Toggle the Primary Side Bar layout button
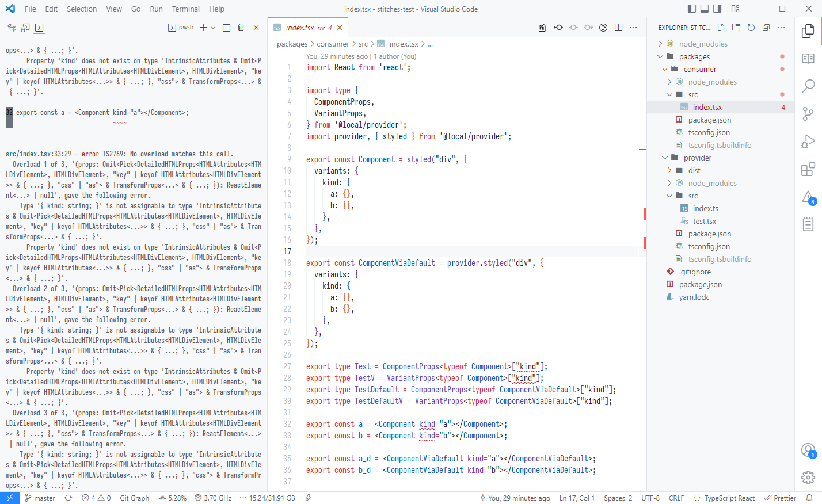Screen dimensions: 822x504 pos(692,9)
